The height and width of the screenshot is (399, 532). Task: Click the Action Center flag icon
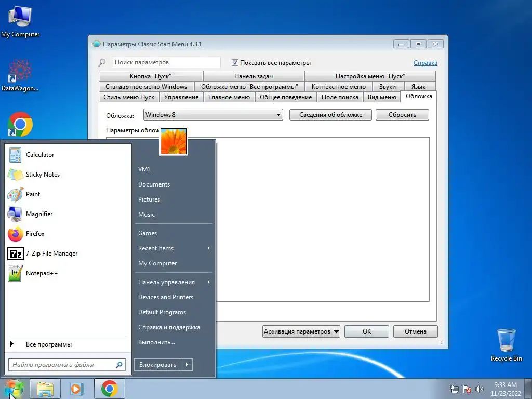pyautogui.click(x=467, y=389)
